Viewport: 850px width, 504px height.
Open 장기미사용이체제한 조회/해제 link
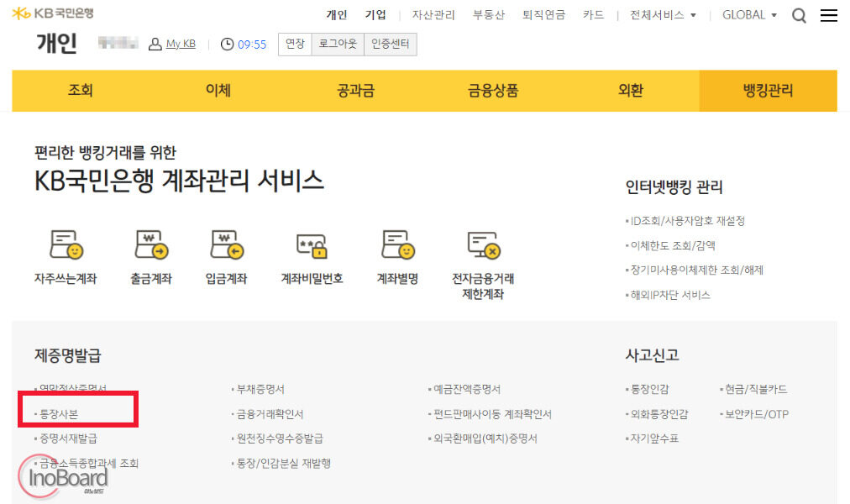(x=696, y=270)
